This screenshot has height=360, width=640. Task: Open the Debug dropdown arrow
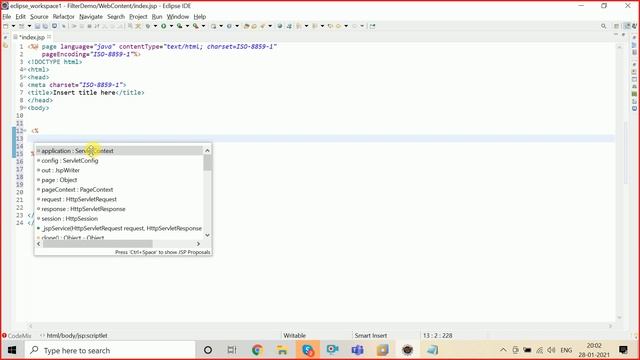155,26
